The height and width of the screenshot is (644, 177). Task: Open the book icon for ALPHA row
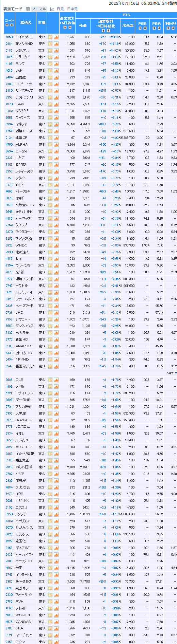pyautogui.click(x=50, y=144)
